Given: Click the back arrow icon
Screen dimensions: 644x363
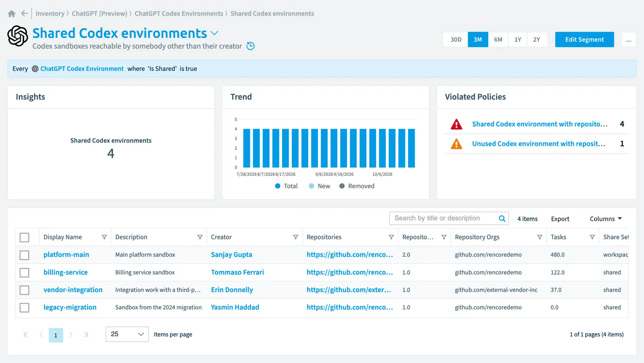Looking at the screenshot, I should tap(25, 13).
